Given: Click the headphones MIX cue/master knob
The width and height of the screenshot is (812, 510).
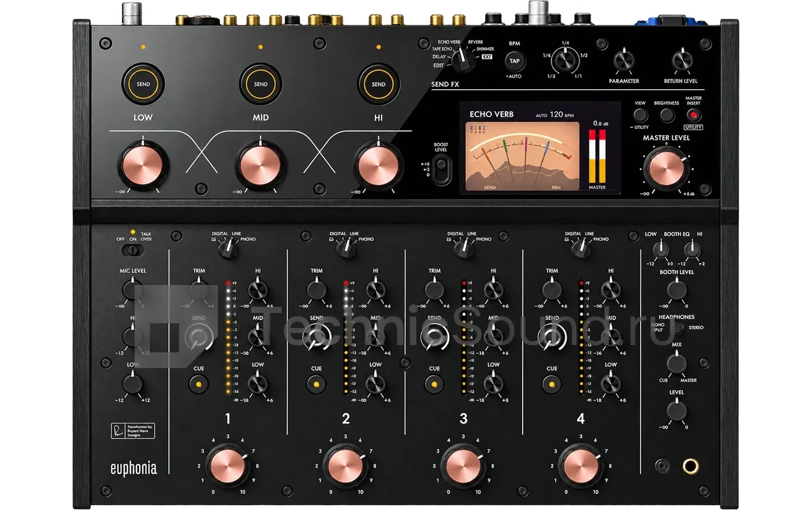Looking at the screenshot, I should coord(677,363).
